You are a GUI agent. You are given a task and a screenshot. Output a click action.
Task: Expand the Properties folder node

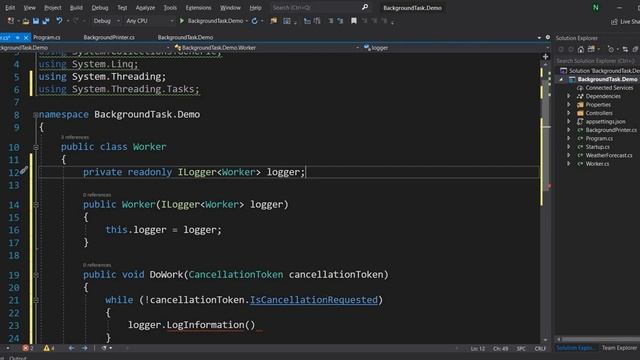[x=569, y=104]
